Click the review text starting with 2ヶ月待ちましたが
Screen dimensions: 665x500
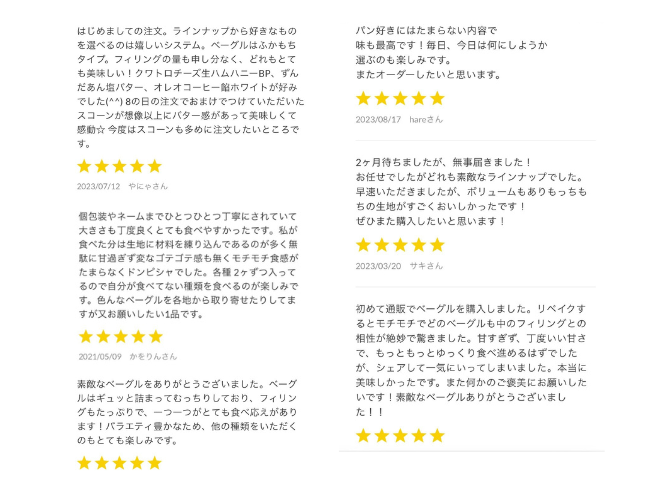pyautogui.click(x=470, y=191)
